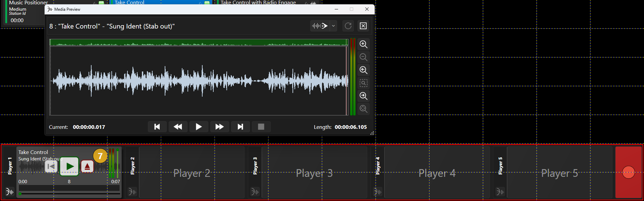This screenshot has width=644, height=201.
Task: Eject the track from Player 1
Action: coord(87,166)
